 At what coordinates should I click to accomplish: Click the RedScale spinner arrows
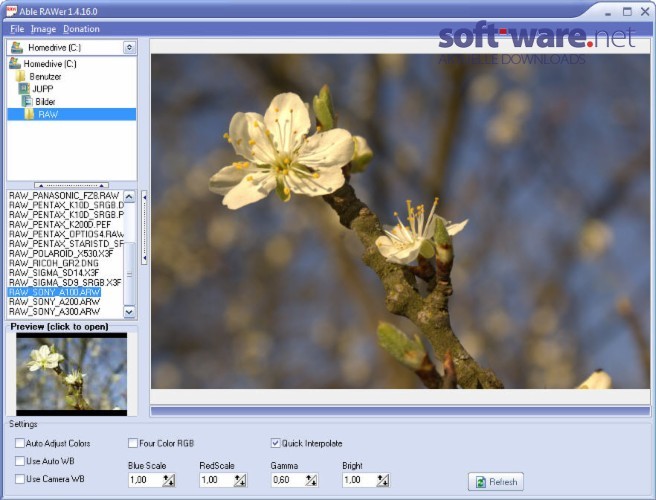tap(240, 480)
